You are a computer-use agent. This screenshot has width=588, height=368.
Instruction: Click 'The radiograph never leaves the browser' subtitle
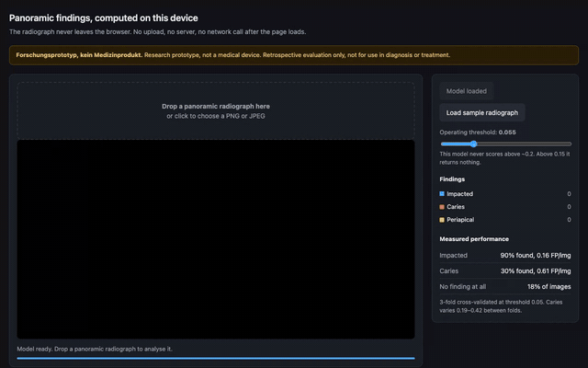tap(157, 32)
